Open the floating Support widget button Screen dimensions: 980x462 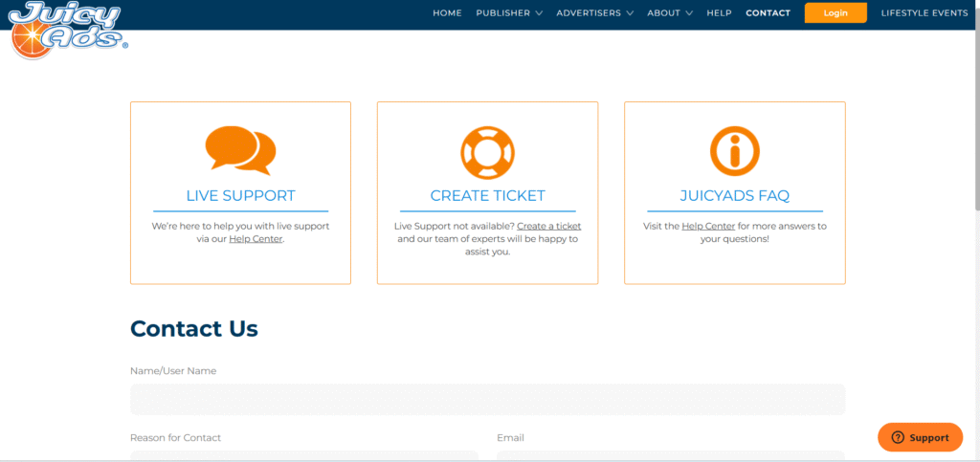coord(920,438)
